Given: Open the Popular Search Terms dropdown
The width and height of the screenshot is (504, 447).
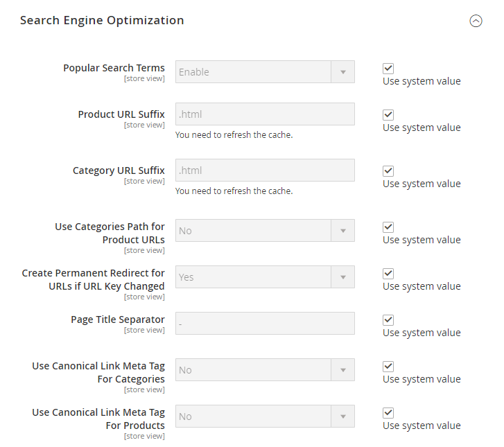Looking at the screenshot, I should click(x=265, y=72).
